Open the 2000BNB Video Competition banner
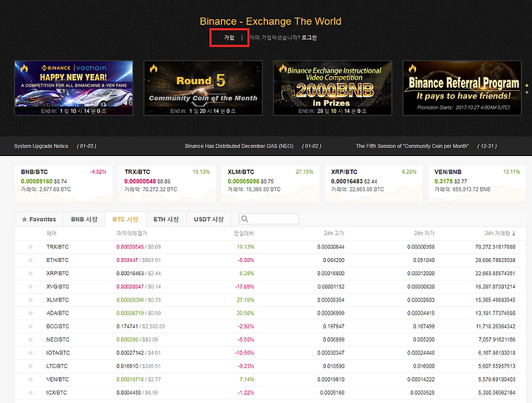 coord(332,88)
